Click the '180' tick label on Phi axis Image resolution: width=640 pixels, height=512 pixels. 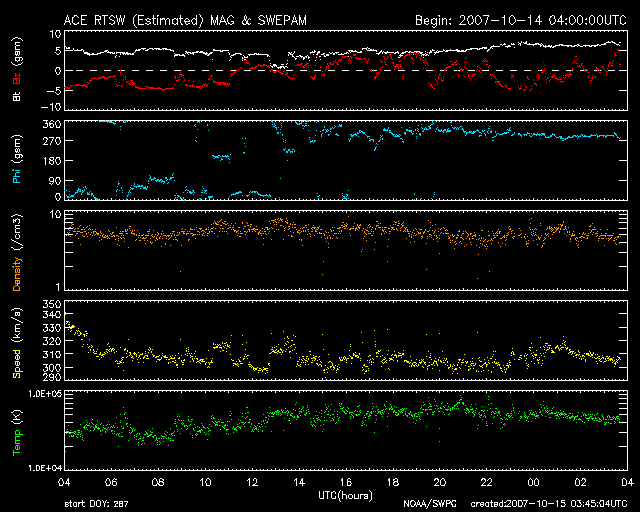52,161
